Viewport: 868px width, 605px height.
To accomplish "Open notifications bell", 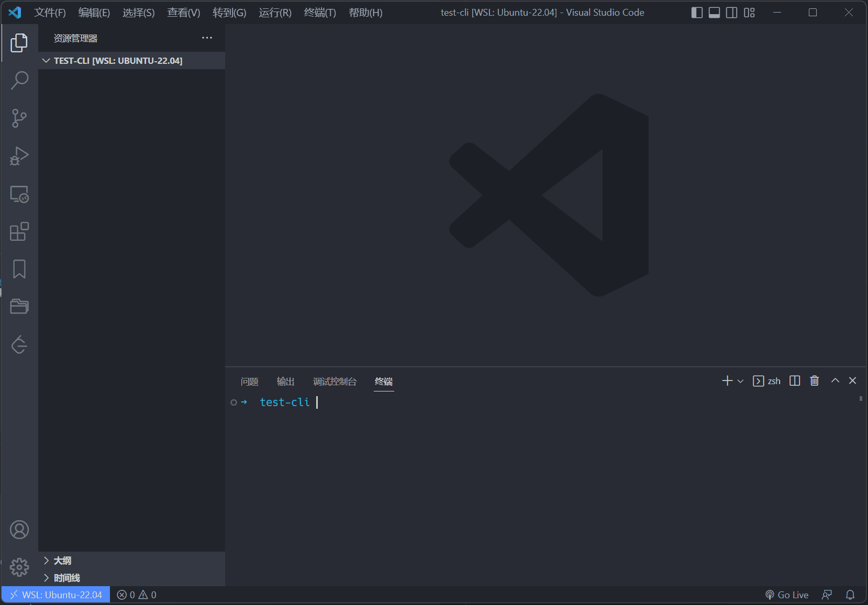I will point(850,595).
